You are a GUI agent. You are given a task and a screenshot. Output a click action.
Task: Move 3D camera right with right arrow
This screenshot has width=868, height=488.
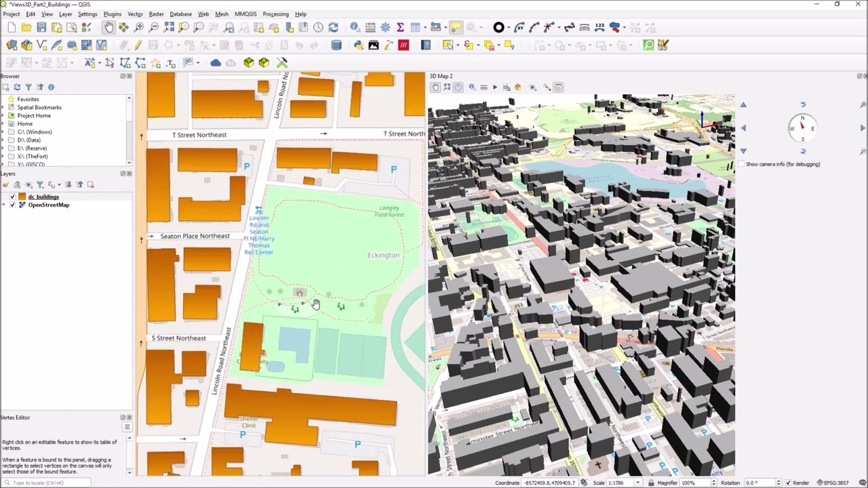863,128
